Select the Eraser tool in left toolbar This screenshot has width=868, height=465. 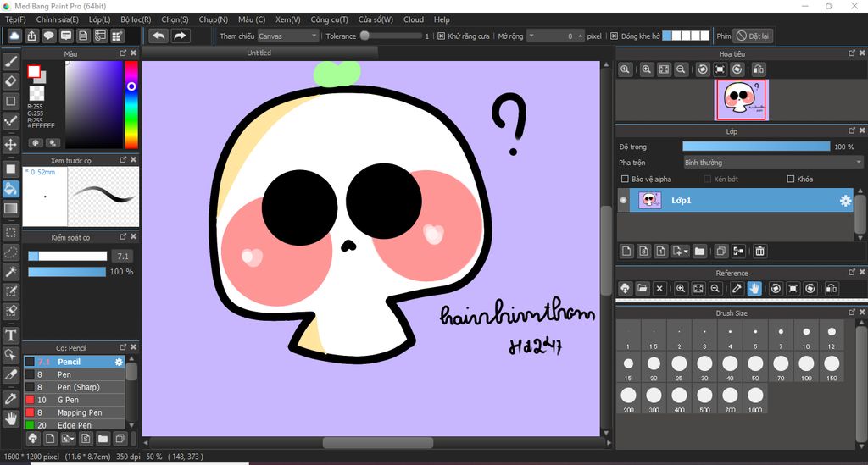pyautogui.click(x=11, y=81)
